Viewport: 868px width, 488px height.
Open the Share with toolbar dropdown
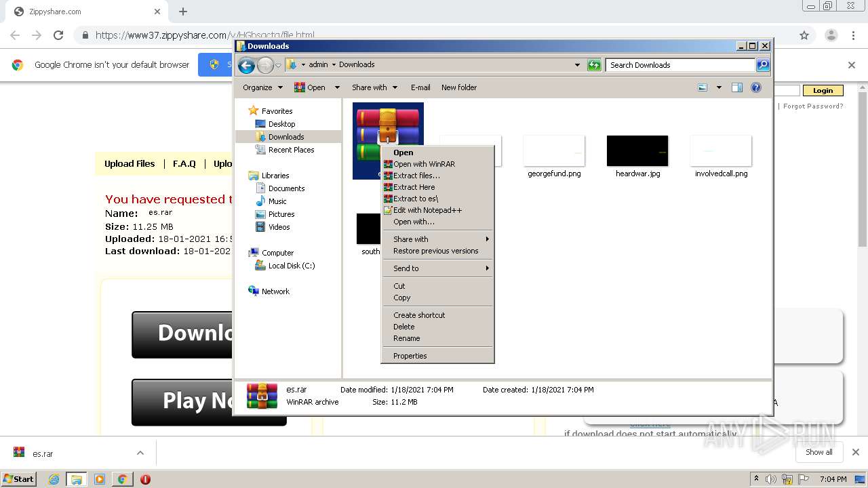pyautogui.click(x=374, y=87)
